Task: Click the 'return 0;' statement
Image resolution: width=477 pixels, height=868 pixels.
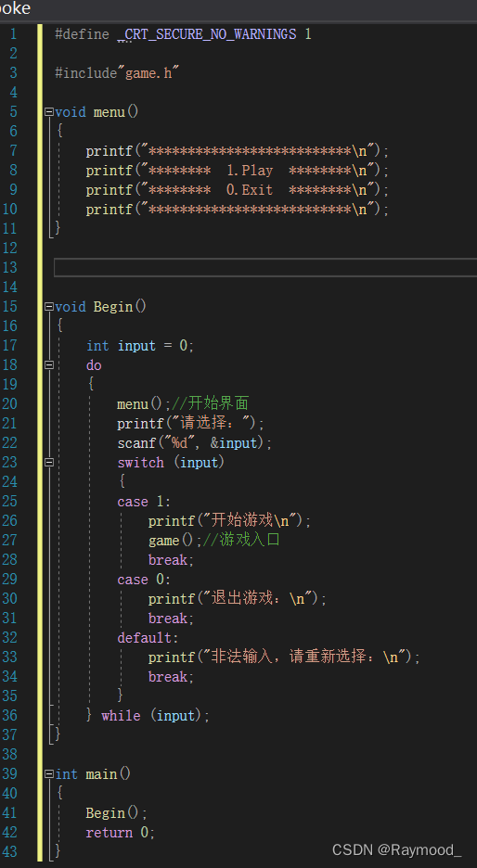Action: (x=121, y=833)
